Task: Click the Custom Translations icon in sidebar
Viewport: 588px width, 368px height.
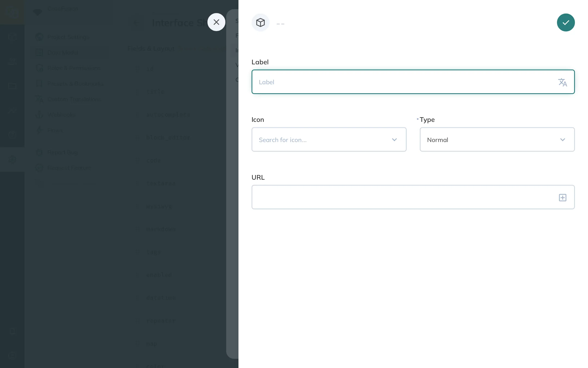Action: [39, 99]
